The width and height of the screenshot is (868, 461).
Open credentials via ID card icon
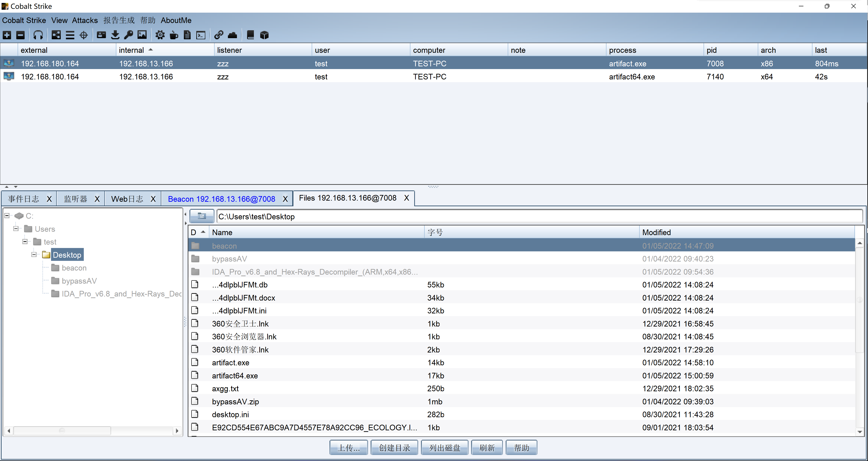coord(101,35)
